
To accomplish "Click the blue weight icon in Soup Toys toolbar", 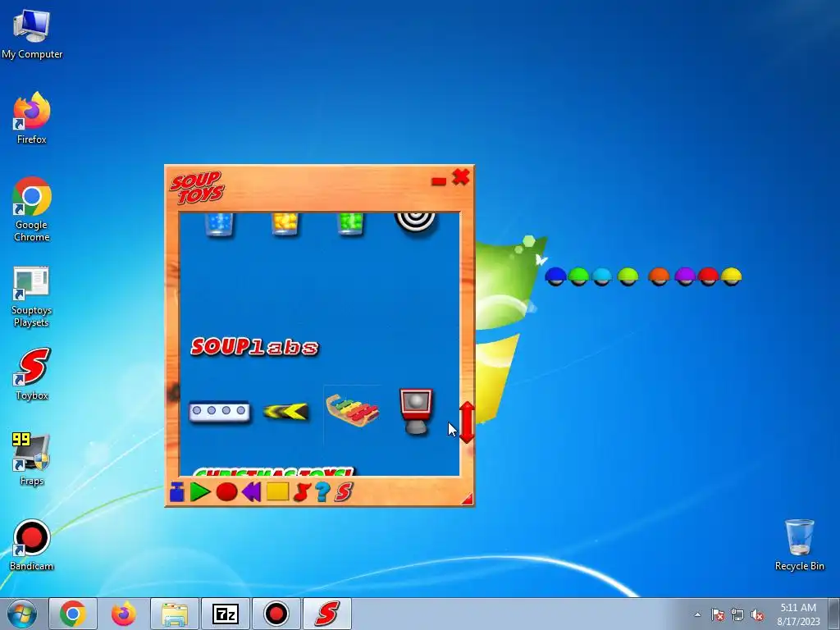I will point(177,492).
